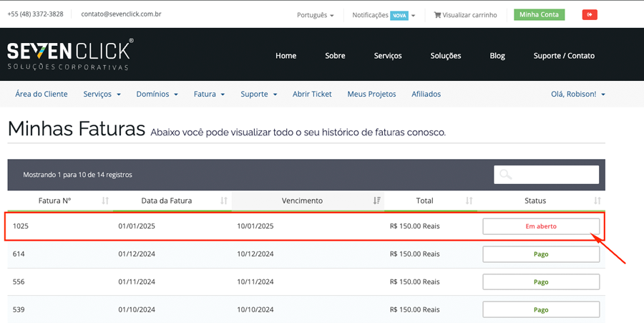Expand the Notificações dropdown
644x323 pixels.
click(x=384, y=15)
